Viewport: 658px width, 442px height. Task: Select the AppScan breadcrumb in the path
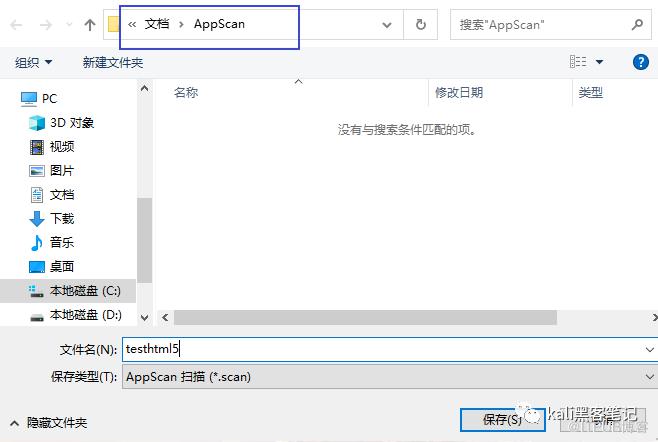coord(219,24)
